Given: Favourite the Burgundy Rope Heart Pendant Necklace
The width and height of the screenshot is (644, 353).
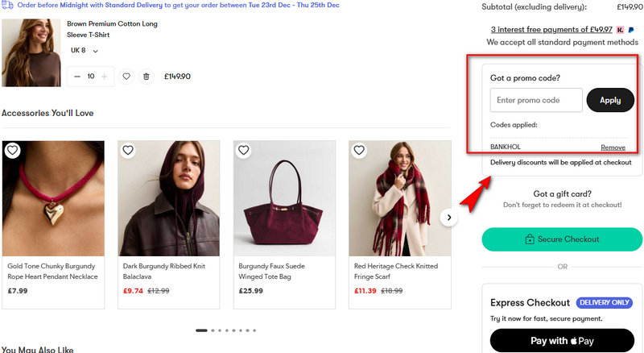Looking at the screenshot, I should (x=13, y=150).
